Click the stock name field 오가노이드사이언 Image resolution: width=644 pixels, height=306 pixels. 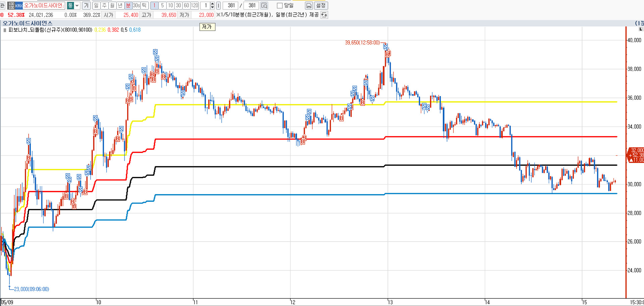pos(44,5)
